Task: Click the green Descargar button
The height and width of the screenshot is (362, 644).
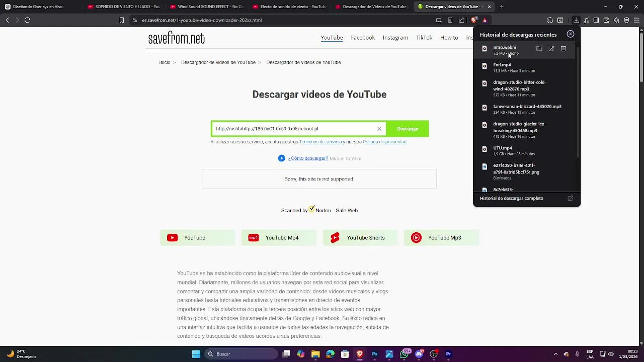Action: 408,129
